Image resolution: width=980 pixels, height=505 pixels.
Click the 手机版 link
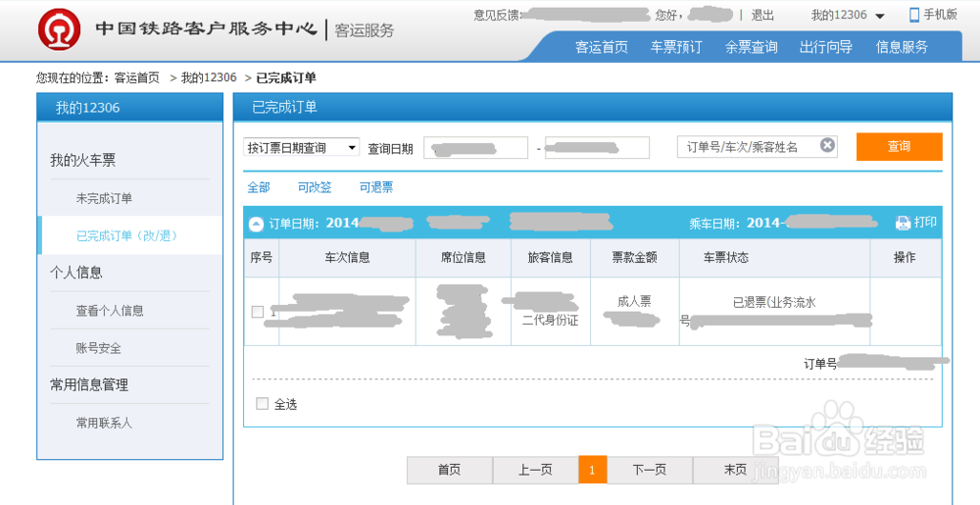point(941,15)
